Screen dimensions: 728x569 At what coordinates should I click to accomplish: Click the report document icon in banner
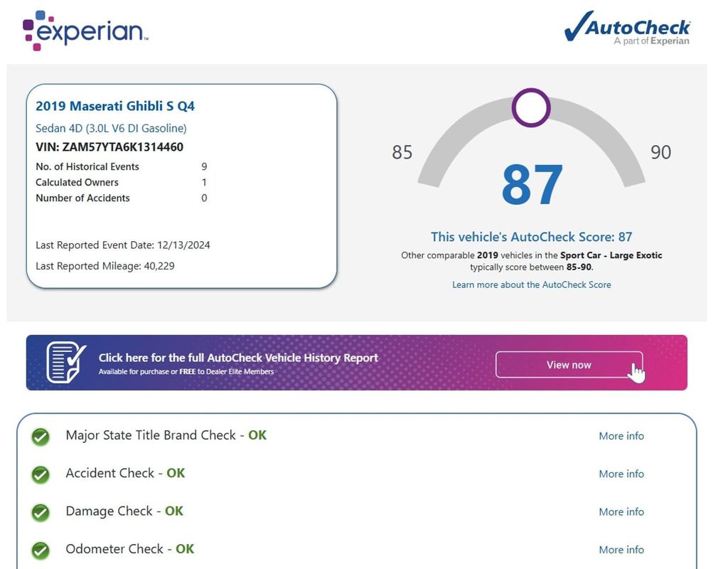point(65,362)
